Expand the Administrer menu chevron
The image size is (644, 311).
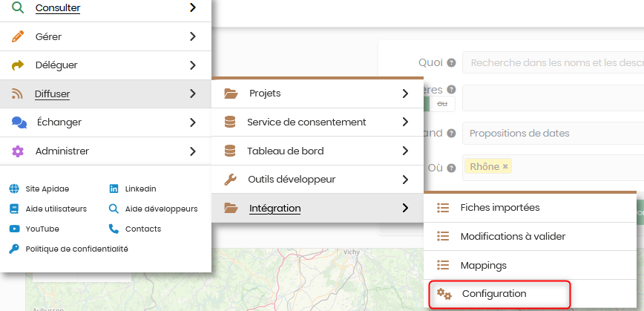coord(193,151)
